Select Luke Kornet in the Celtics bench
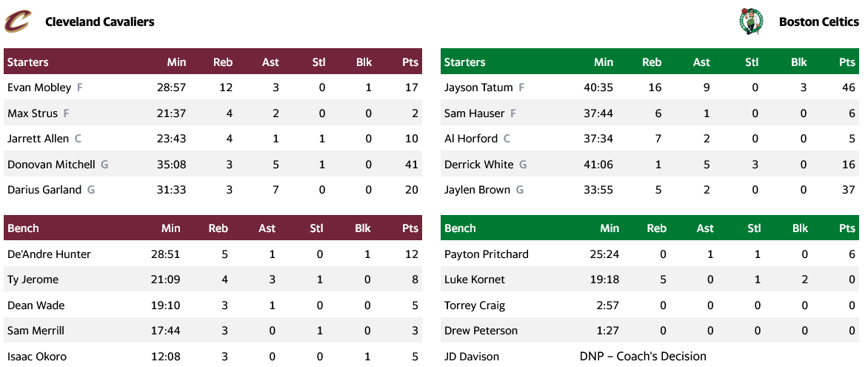 click(475, 280)
